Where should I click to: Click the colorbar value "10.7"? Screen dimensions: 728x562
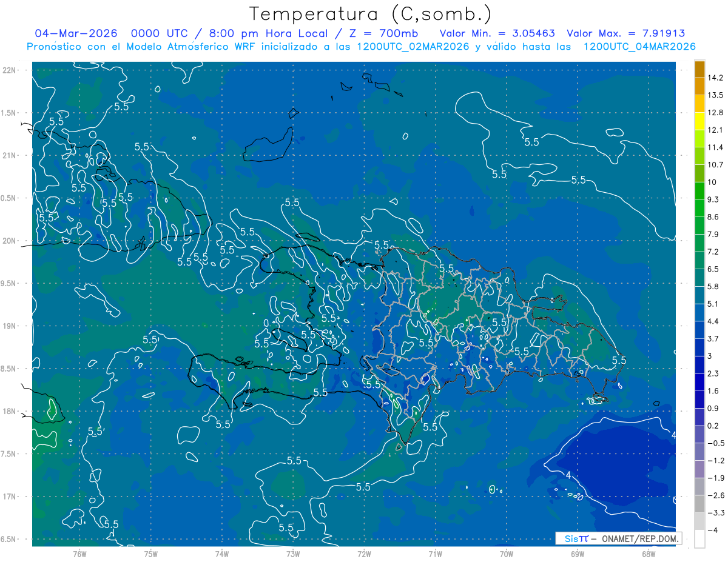(x=716, y=165)
